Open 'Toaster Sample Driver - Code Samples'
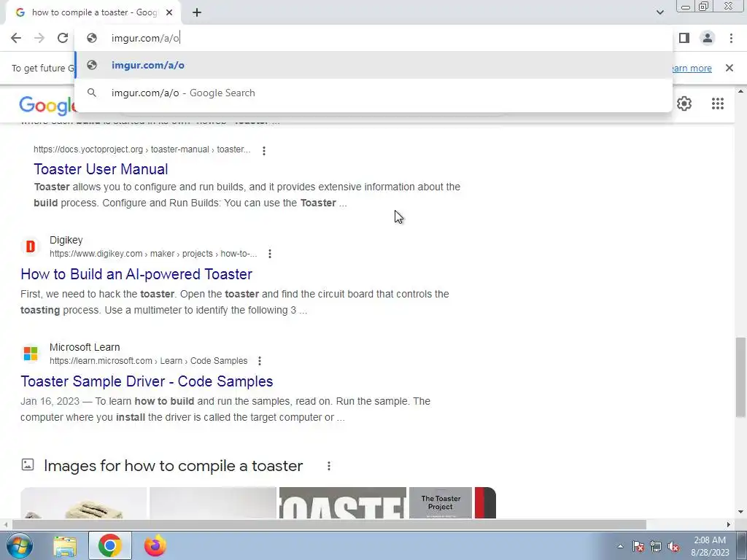 click(147, 381)
